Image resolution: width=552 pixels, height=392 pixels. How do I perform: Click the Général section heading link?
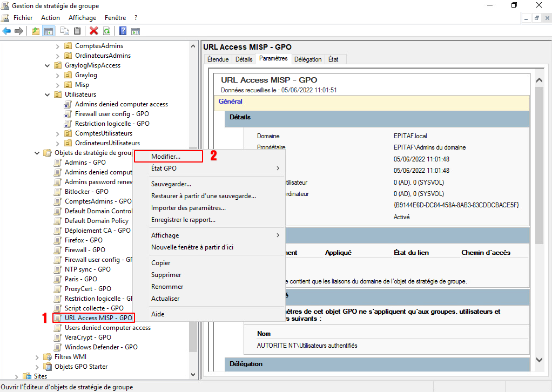(x=230, y=102)
